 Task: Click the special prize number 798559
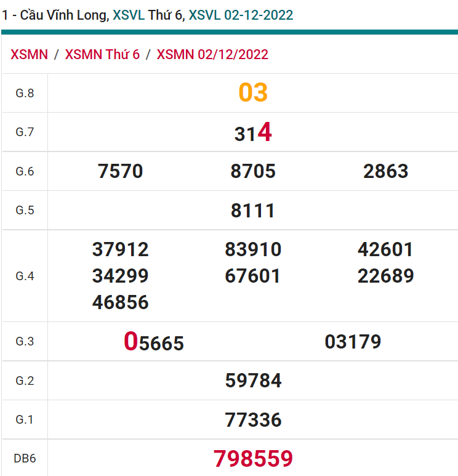click(253, 459)
